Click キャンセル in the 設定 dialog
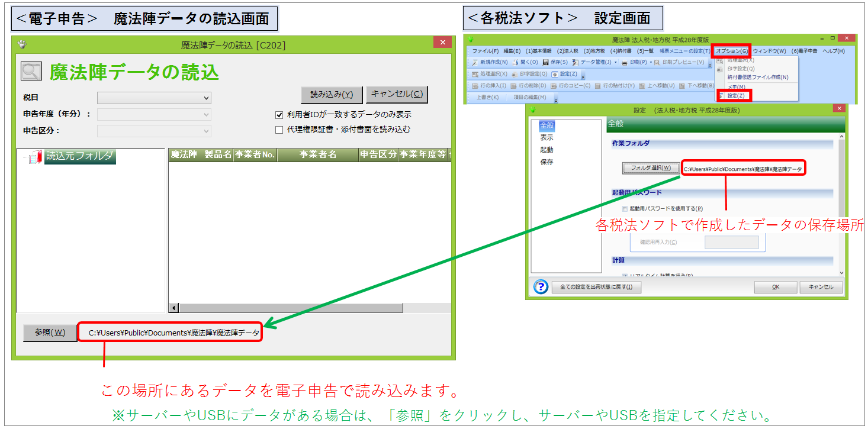The image size is (868, 429). pyautogui.click(x=821, y=287)
